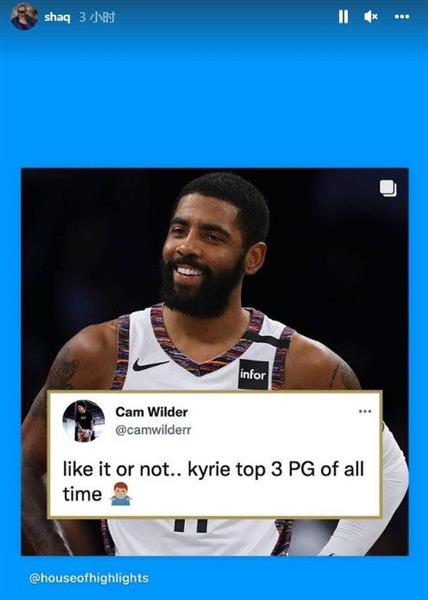Click the tweet text about kyrie top 3 PG

pos(213,481)
